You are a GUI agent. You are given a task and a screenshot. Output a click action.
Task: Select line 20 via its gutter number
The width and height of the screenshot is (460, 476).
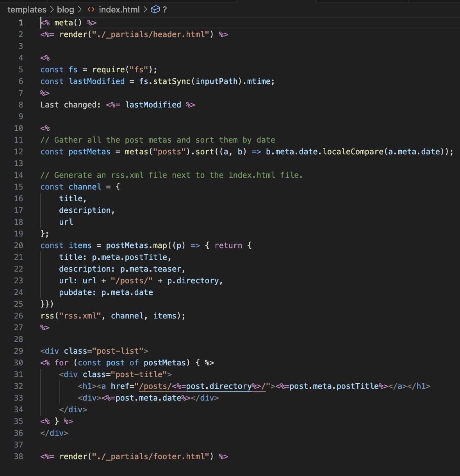tap(18, 245)
